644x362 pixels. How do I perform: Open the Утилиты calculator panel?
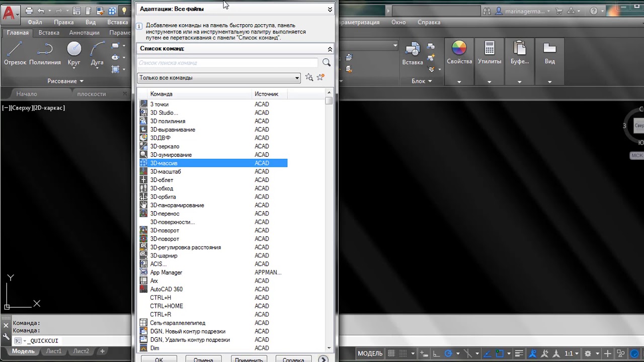tap(490, 53)
